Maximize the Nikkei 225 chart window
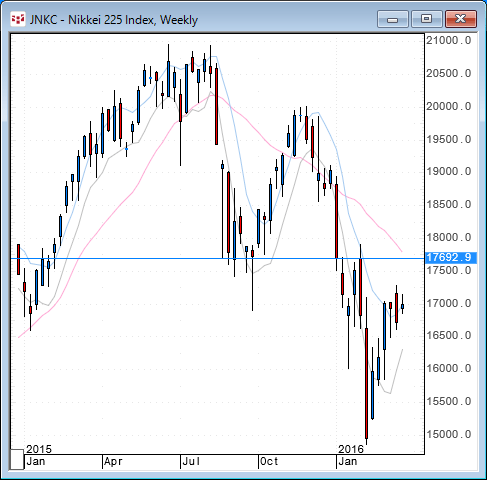The width and height of the screenshot is (487, 480). 426,19
